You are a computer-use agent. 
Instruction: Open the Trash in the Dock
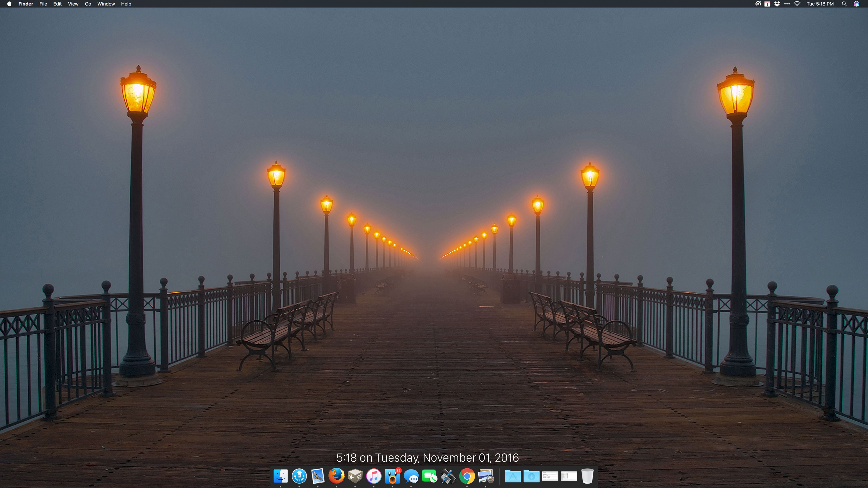[587, 476]
